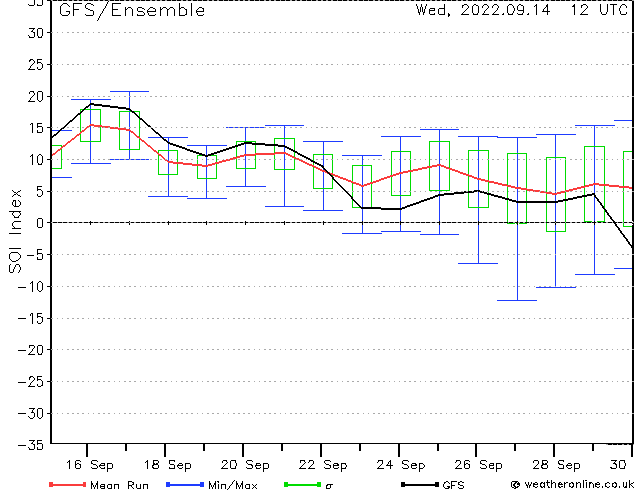The width and height of the screenshot is (634, 490).
Task: Click the y-axis value '30'
Action: point(36,33)
